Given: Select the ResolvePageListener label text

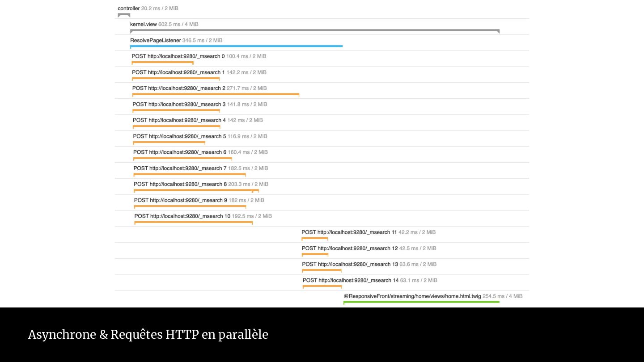Looking at the screenshot, I should [156, 40].
